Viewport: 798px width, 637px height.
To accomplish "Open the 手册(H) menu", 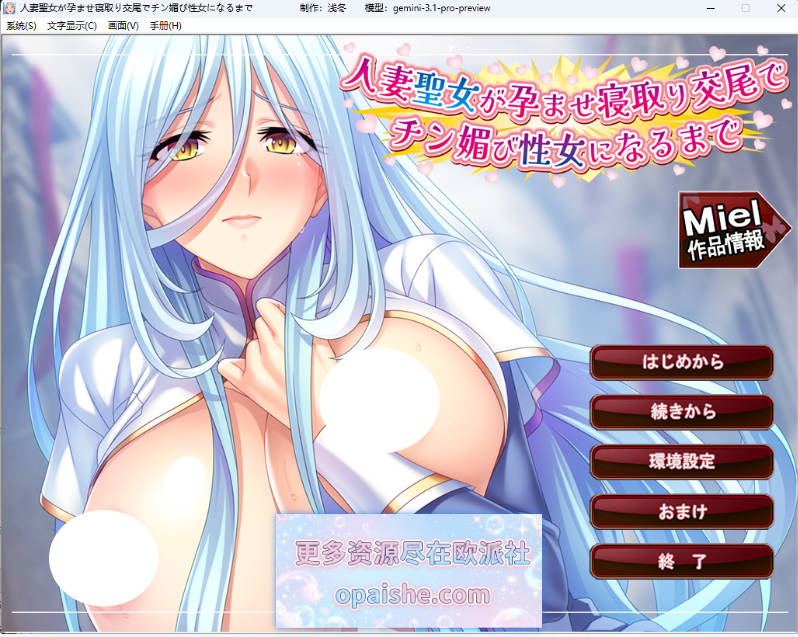I will [x=165, y=26].
